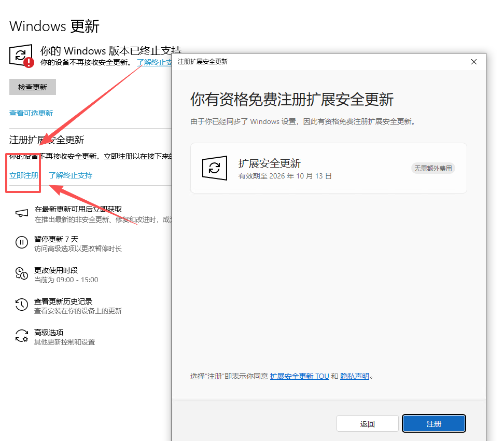Open the 隐私声明 link

pyautogui.click(x=355, y=376)
